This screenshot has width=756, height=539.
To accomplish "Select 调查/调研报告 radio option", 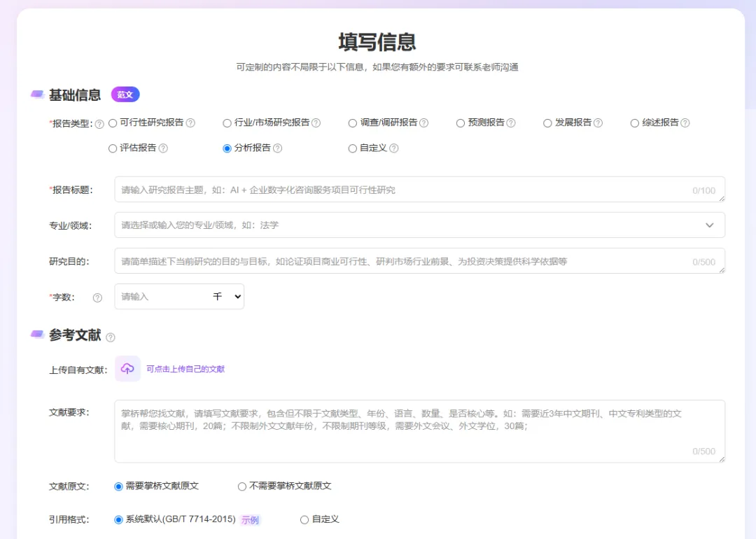I will [x=352, y=123].
